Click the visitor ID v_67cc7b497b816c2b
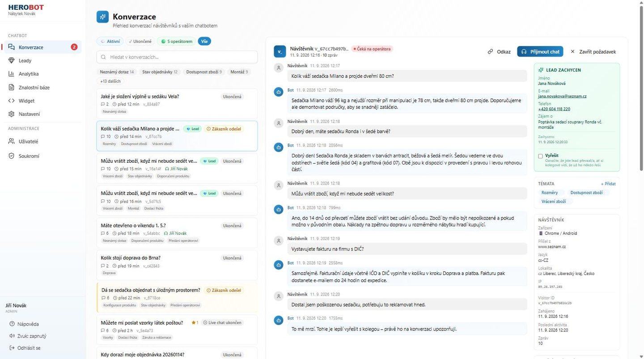The height and width of the screenshot is (359, 644). coord(555,303)
